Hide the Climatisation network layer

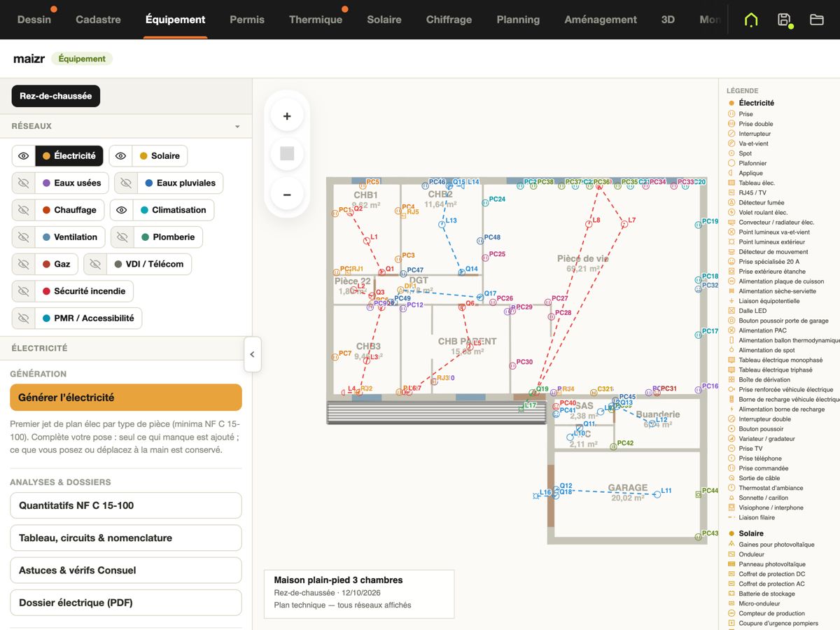click(122, 210)
